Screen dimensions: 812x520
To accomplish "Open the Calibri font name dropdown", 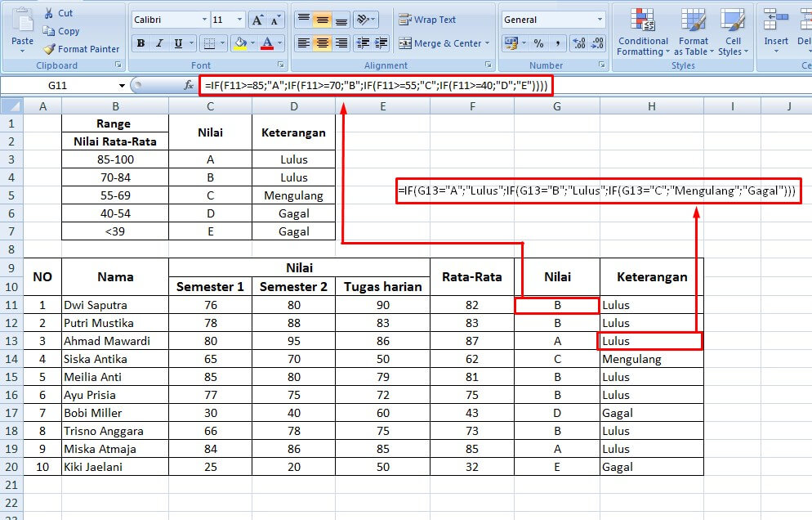I will [x=204, y=19].
